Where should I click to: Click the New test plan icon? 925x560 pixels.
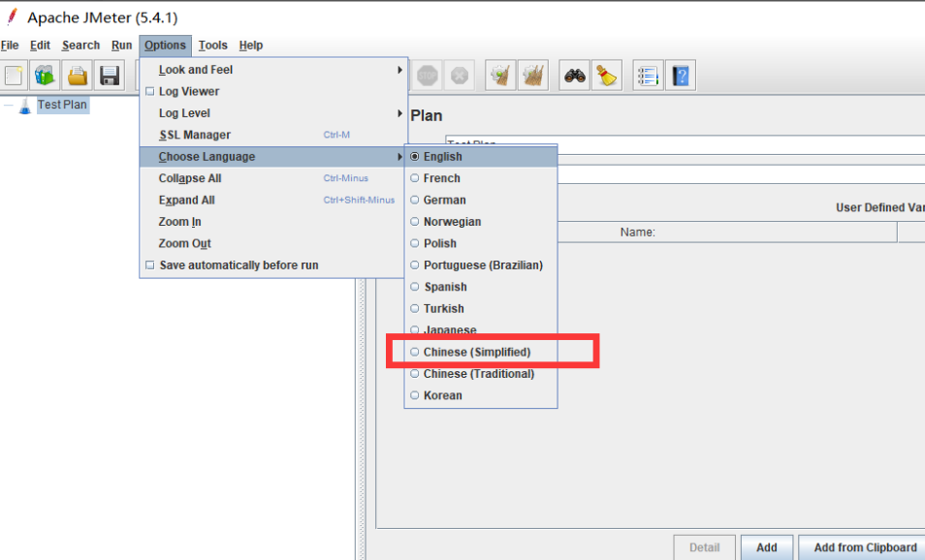tap(13, 76)
